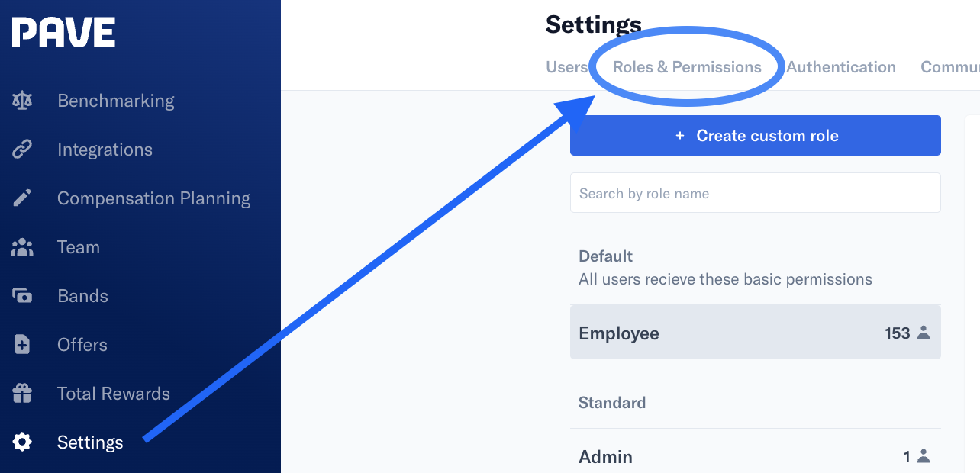The height and width of the screenshot is (473, 980).
Task: Click the Offers sidebar icon
Action: pyautogui.click(x=22, y=344)
